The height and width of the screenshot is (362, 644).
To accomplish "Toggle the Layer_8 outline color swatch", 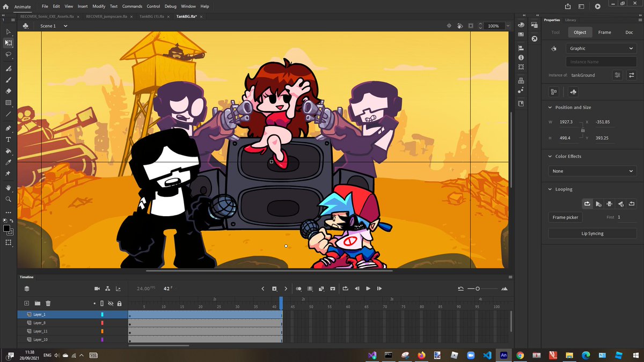I will pos(102,323).
